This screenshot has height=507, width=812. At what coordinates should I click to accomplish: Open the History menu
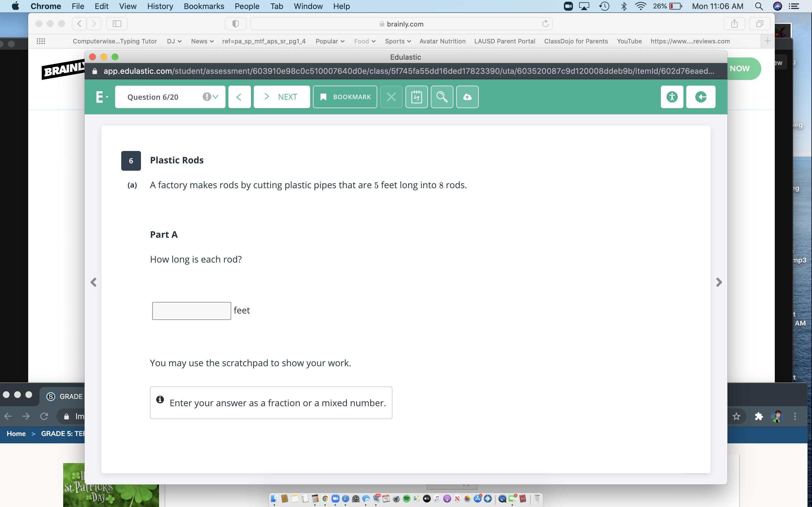click(160, 6)
